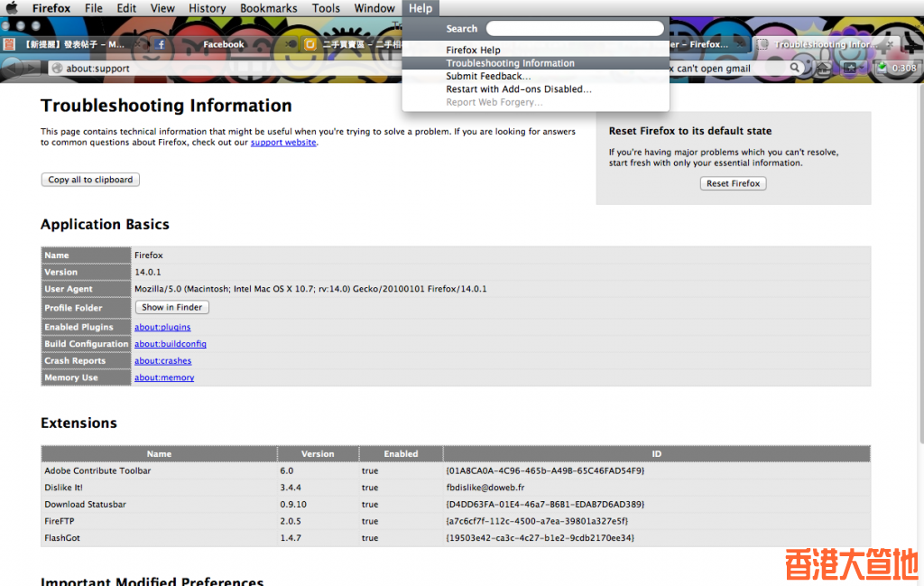Click the Dislike It! extension name

[64, 488]
